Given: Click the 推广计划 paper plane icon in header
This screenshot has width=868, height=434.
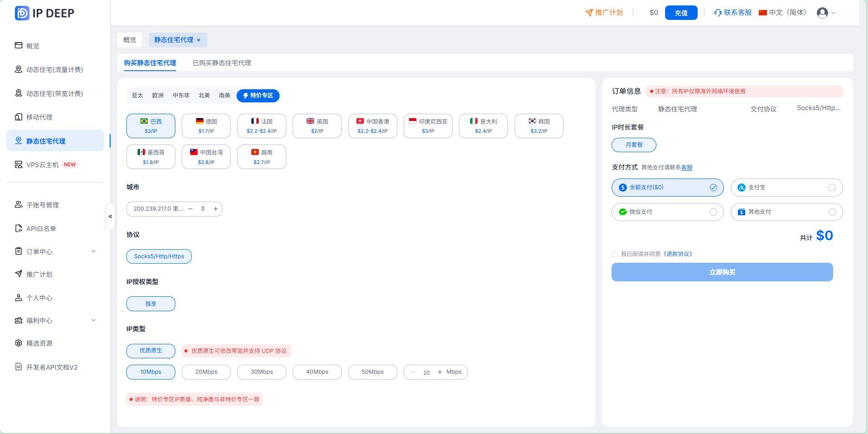Looking at the screenshot, I should coord(589,13).
